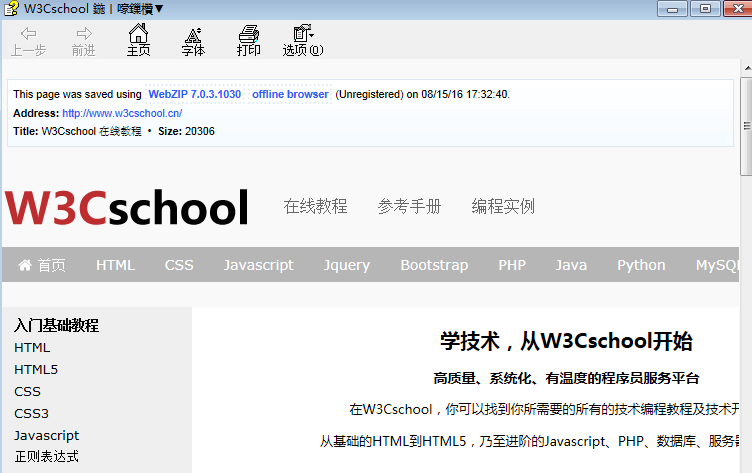
Task: Open the offline browser link
Action: (290, 94)
